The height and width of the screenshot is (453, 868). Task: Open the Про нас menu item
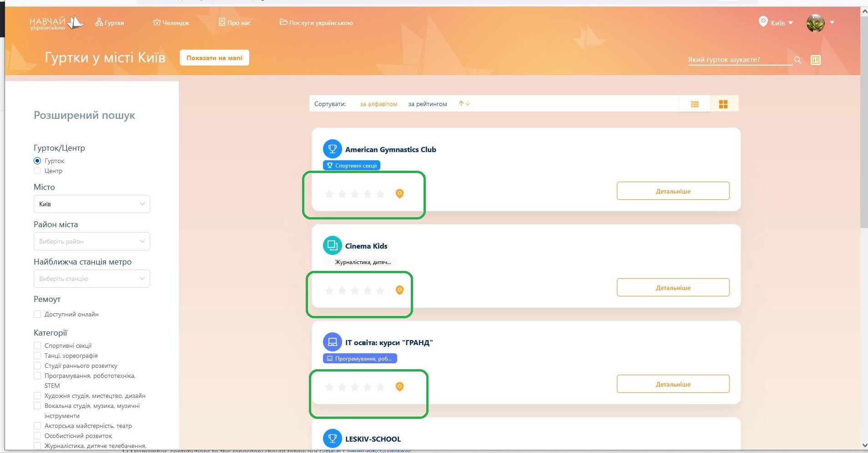click(x=235, y=22)
